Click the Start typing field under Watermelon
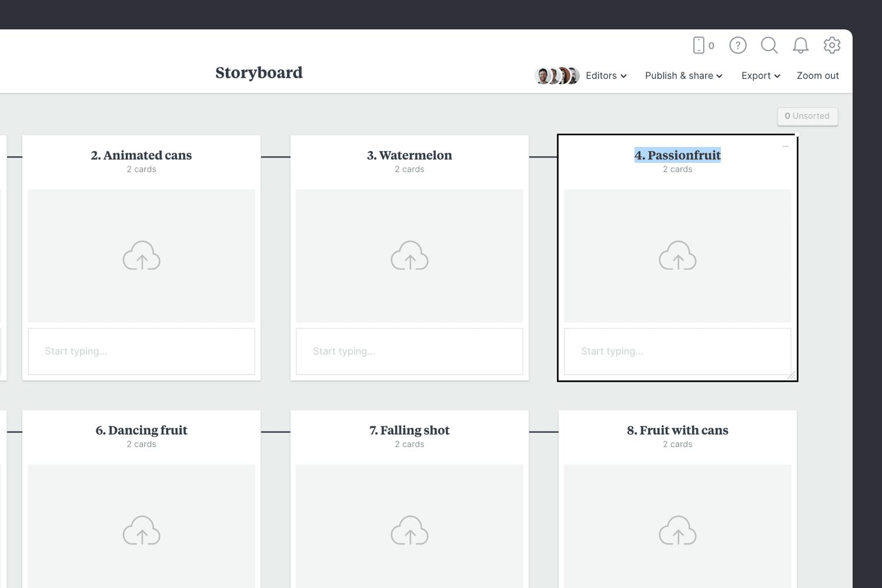 pyautogui.click(x=410, y=351)
